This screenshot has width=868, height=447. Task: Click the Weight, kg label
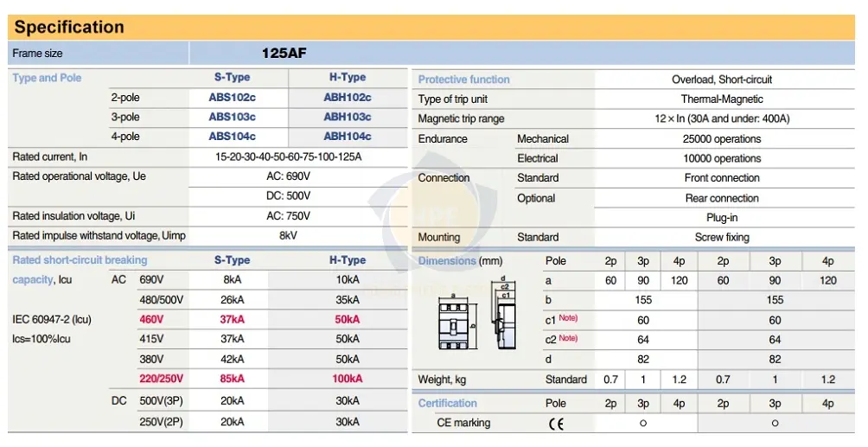tap(442, 380)
